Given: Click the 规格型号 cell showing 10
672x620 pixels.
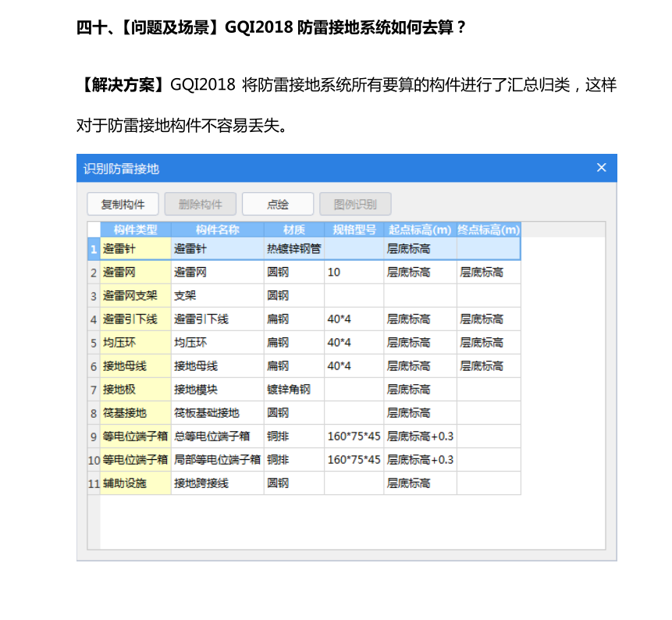Looking at the screenshot, I should 354,273.
